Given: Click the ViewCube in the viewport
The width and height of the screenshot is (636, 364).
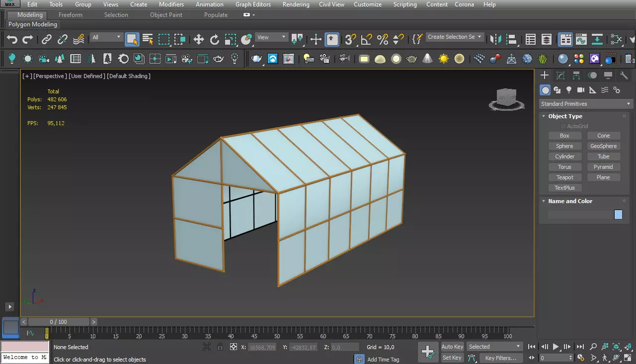Looking at the screenshot, I should [x=507, y=98].
